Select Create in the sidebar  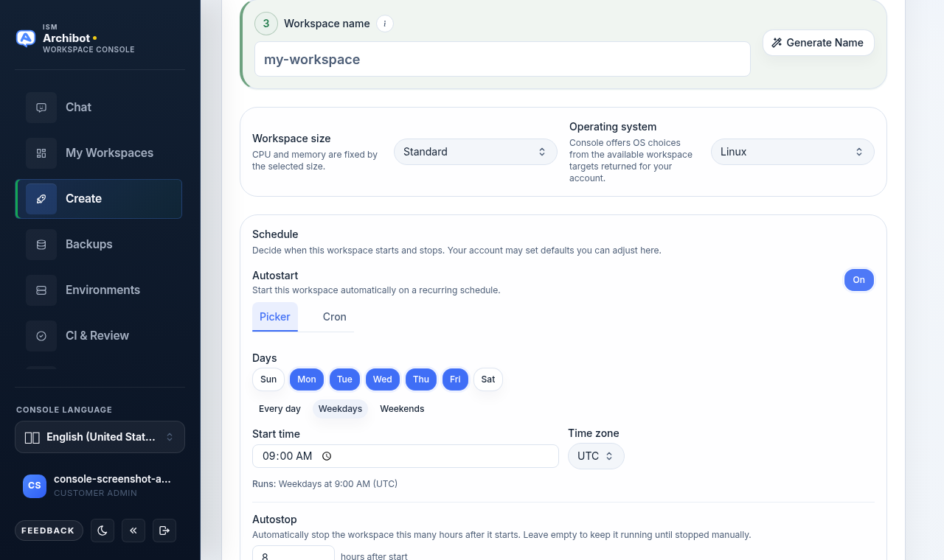[99, 199]
